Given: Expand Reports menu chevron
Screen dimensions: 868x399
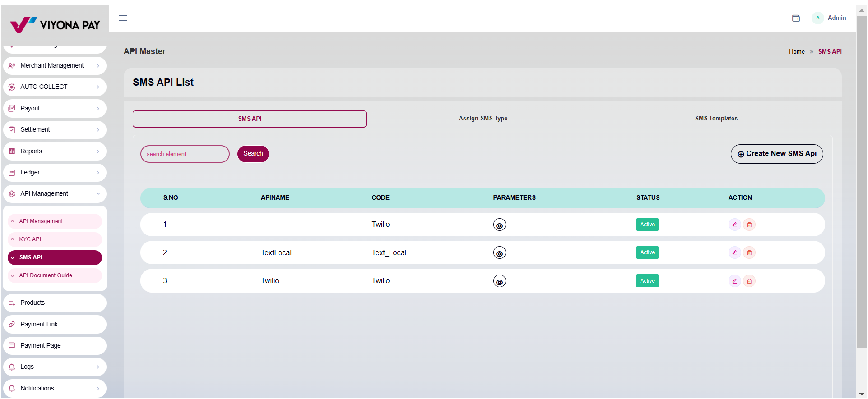Looking at the screenshot, I should point(98,151).
